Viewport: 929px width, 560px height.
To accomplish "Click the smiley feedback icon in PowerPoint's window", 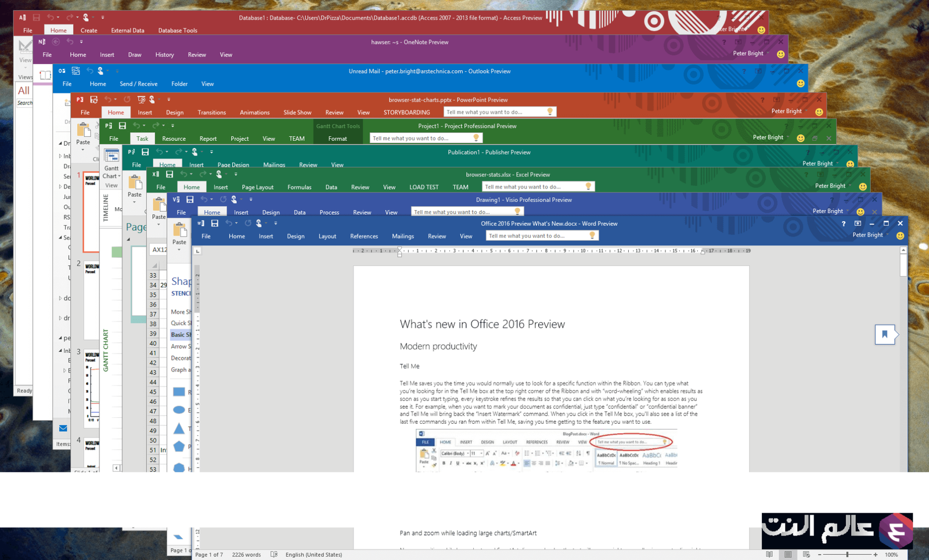I will 819,111.
